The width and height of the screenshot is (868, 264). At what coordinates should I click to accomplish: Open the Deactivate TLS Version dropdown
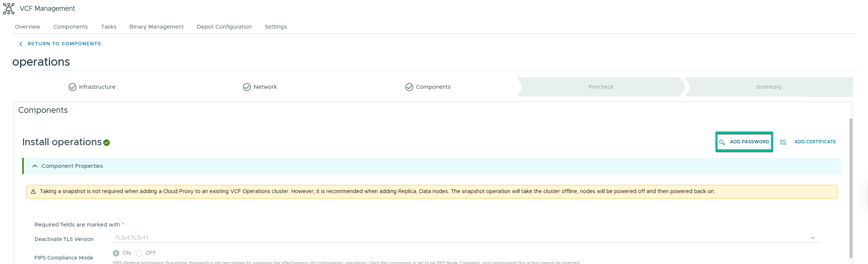tap(812, 238)
